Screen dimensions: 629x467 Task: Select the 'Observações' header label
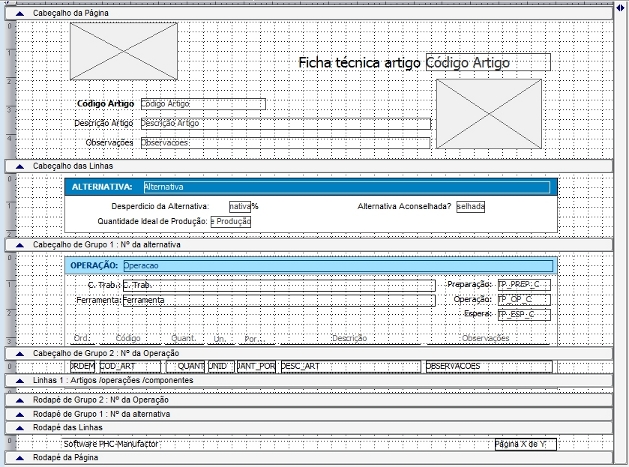pos(110,142)
